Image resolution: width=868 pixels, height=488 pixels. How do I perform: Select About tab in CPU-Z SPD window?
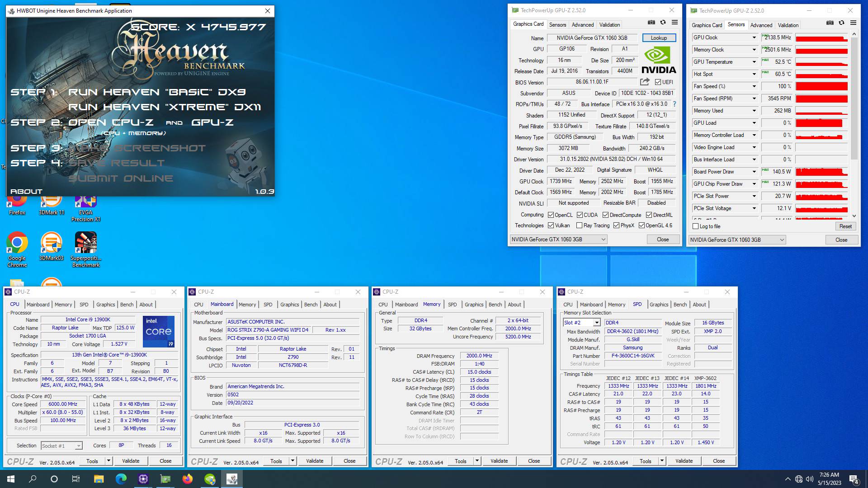[x=699, y=305]
